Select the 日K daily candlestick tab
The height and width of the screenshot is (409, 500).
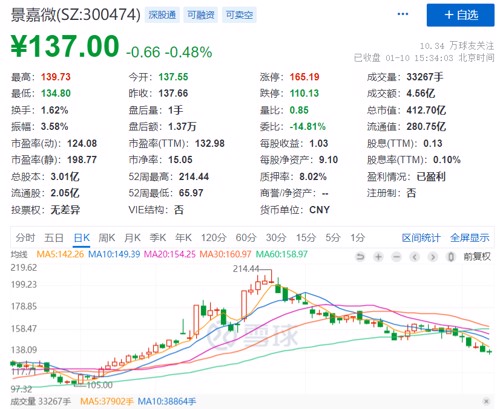(82, 238)
